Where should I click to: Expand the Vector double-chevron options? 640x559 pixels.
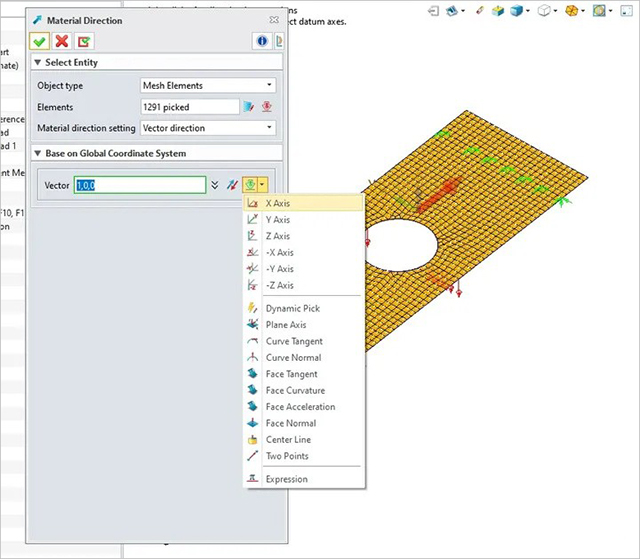click(214, 185)
